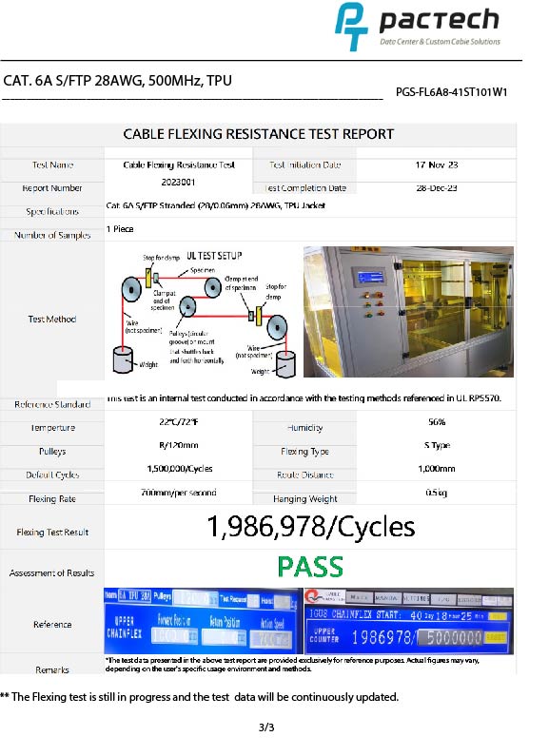
Task: Open the UL test setup pulley diagram
Action: point(204,313)
